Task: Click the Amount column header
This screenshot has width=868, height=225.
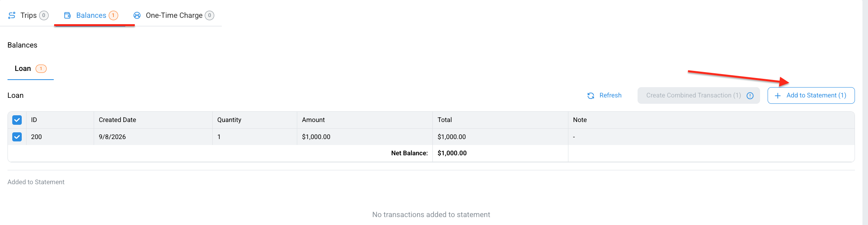Action: pos(313,120)
